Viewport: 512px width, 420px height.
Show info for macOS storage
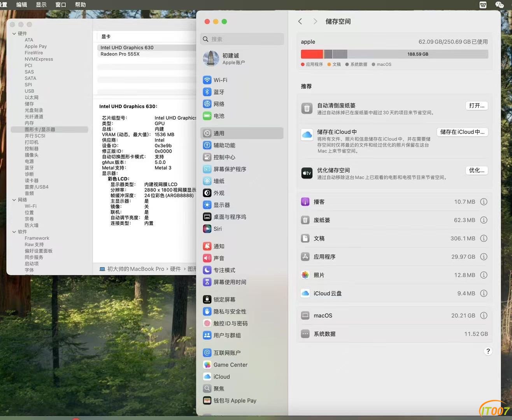tap(484, 315)
